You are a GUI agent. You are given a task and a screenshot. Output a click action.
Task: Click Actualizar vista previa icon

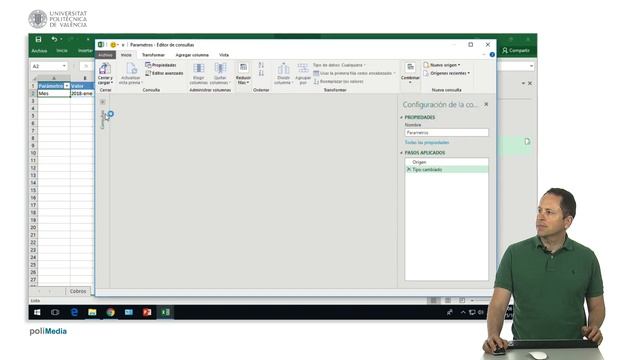coord(131,69)
